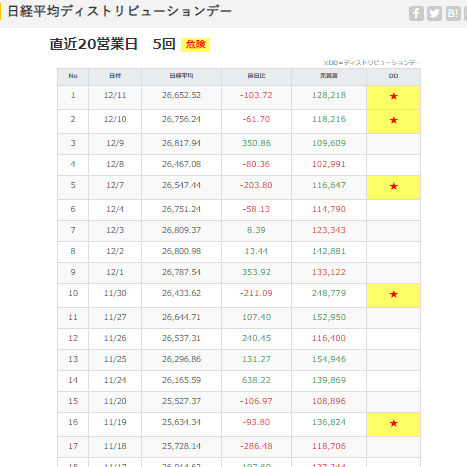Share page via Twitter icon
This screenshot has width=467, height=467.
pos(435,13)
